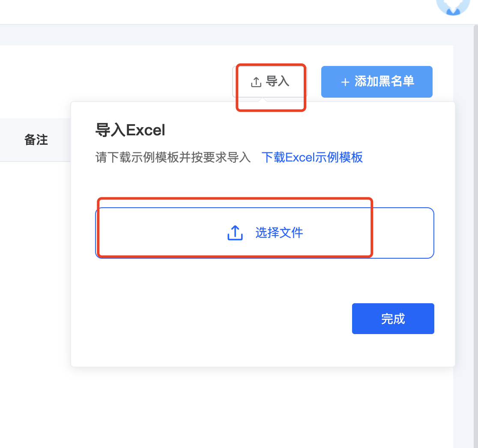
Task: Click the plus icon in 添加黑名单
Action: (x=345, y=82)
